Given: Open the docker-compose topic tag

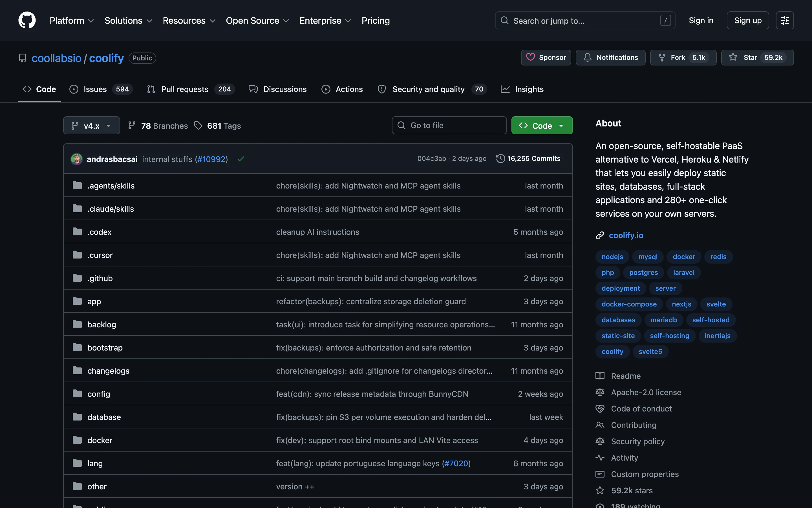Looking at the screenshot, I should point(629,304).
